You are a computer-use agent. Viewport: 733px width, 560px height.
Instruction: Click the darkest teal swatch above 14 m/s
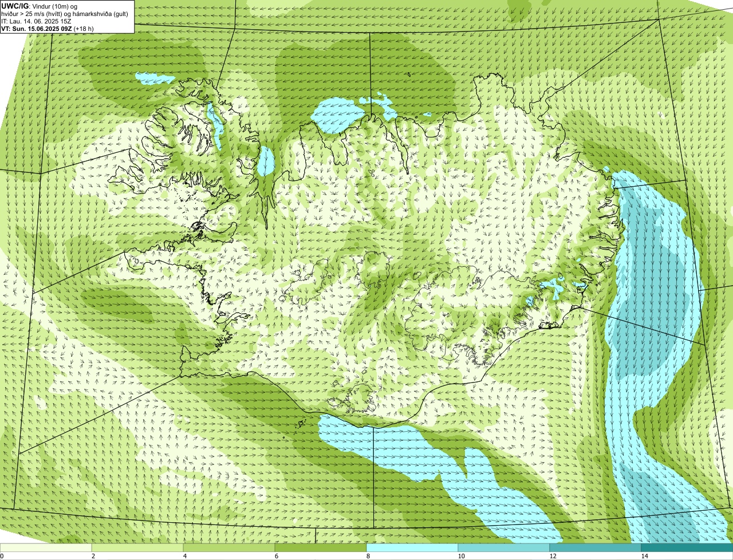(x=687, y=548)
